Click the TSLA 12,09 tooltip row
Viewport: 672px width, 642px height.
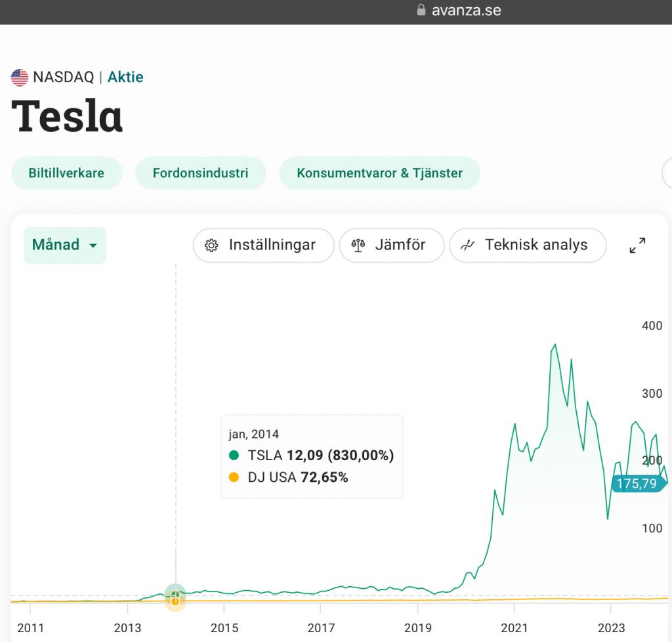(312, 455)
